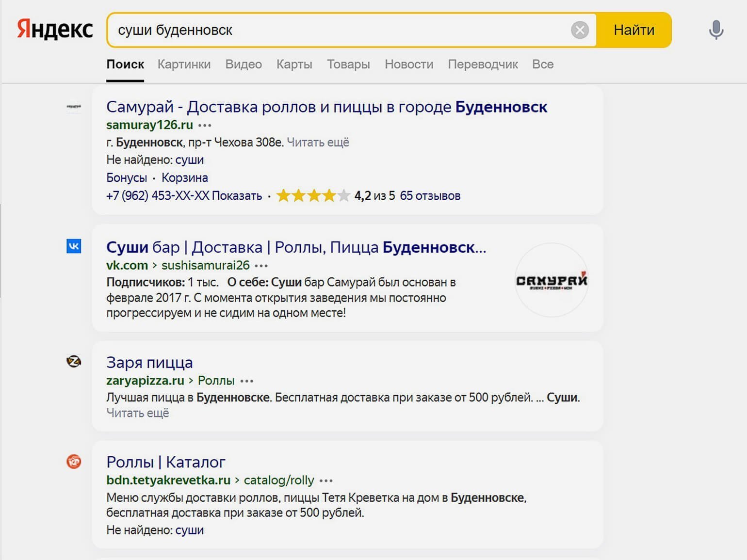This screenshot has height=560, width=747.
Task: Activate voice search microphone icon
Action: pos(715,30)
